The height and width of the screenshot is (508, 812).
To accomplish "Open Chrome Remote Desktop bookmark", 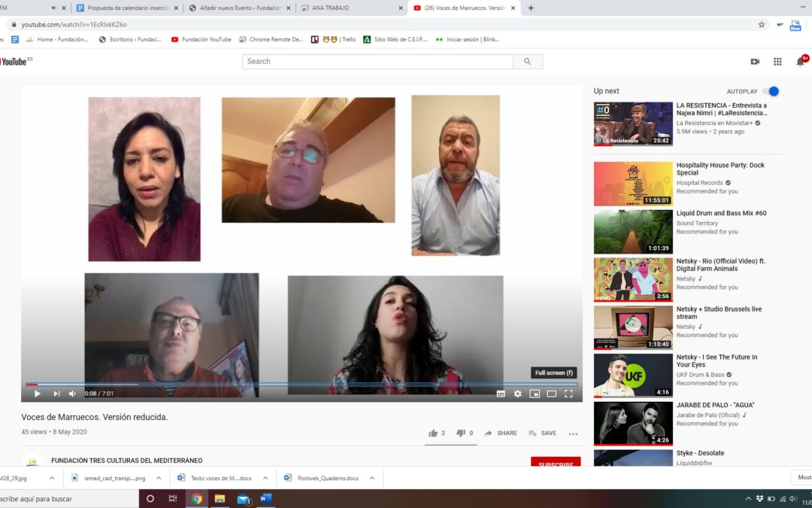I will click(x=271, y=39).
